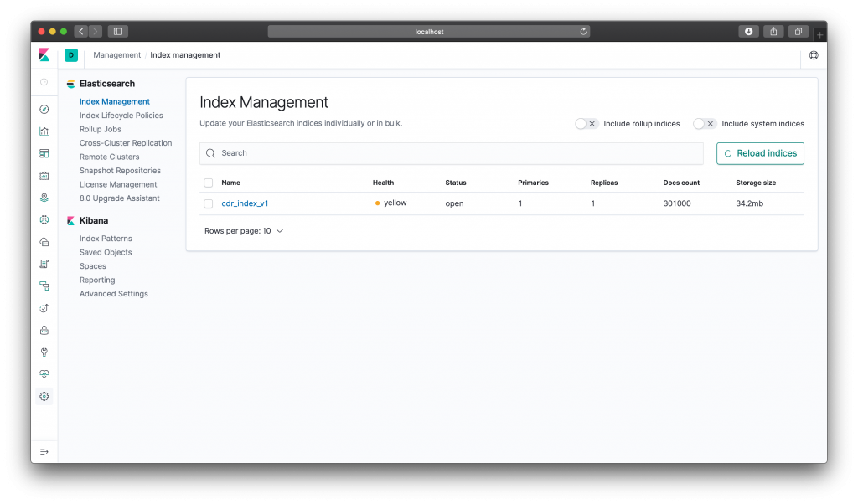
Task: Toggle the browser sidebar button
Action: tap(117, 32)
